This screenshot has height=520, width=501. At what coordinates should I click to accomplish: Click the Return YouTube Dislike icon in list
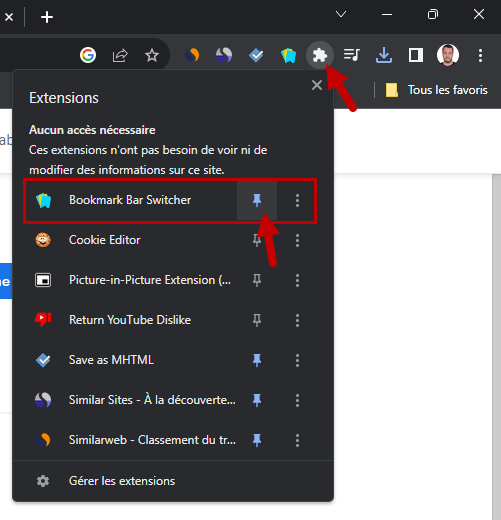(x=43, y=320)
